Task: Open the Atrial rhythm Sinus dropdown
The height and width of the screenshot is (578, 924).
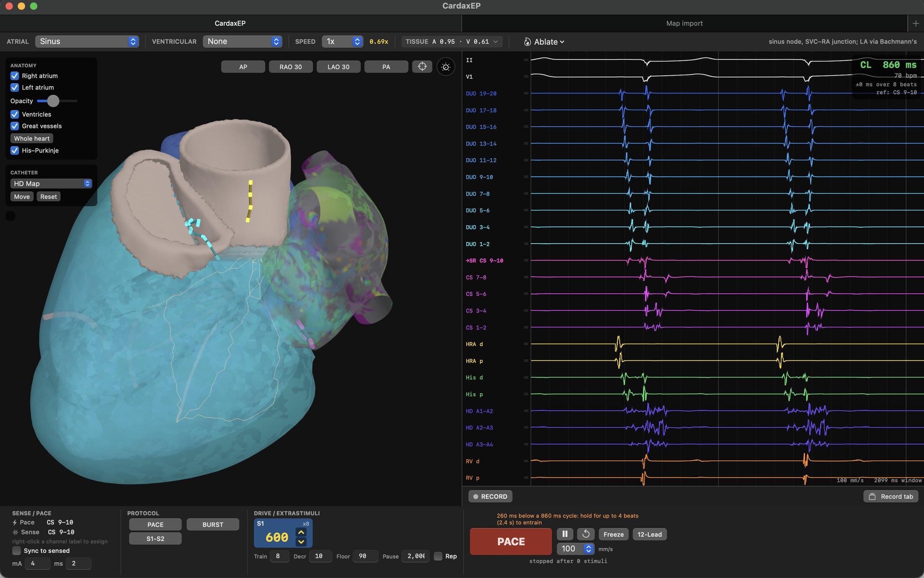Action: pos(87,41)
